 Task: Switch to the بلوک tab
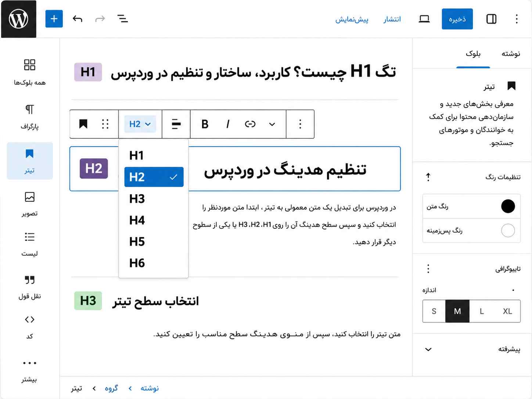coord(473,54)
